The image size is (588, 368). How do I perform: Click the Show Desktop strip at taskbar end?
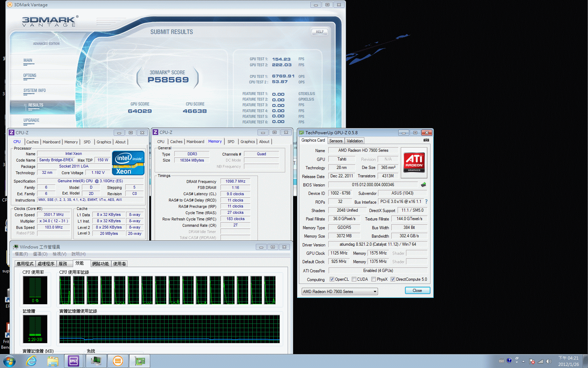pos(585,361)
